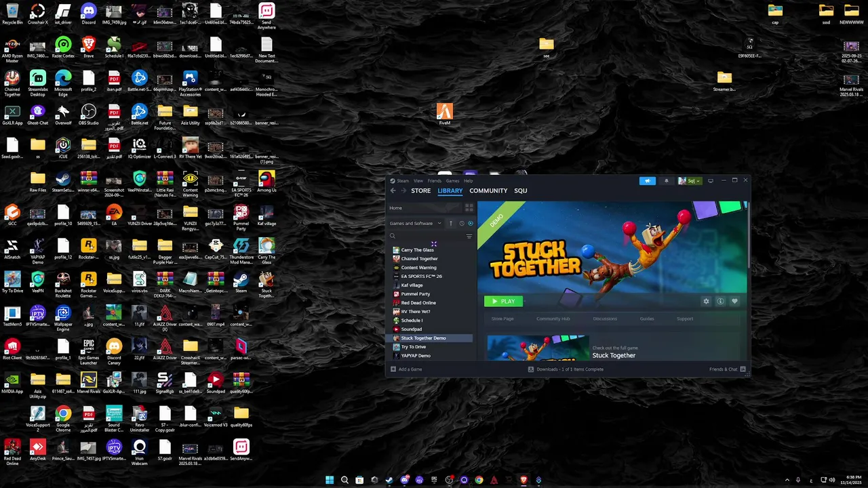Viewport: 868px width, 488px height.
Task: Toggle the sort order arrow in Steam sidebar
Action: coord(450,223)
